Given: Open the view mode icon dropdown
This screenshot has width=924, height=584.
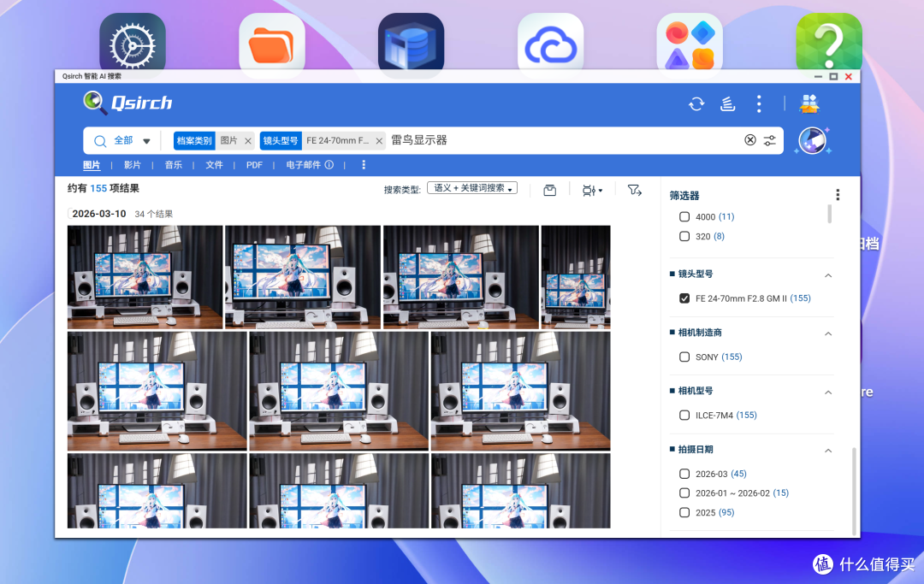Looking at the screenshot, I should coord(592,190).
